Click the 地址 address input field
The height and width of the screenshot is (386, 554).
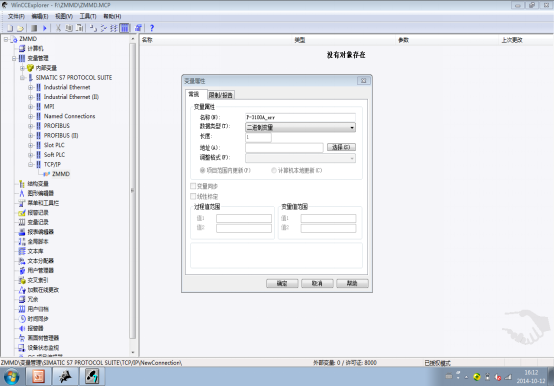coord(284,148)
